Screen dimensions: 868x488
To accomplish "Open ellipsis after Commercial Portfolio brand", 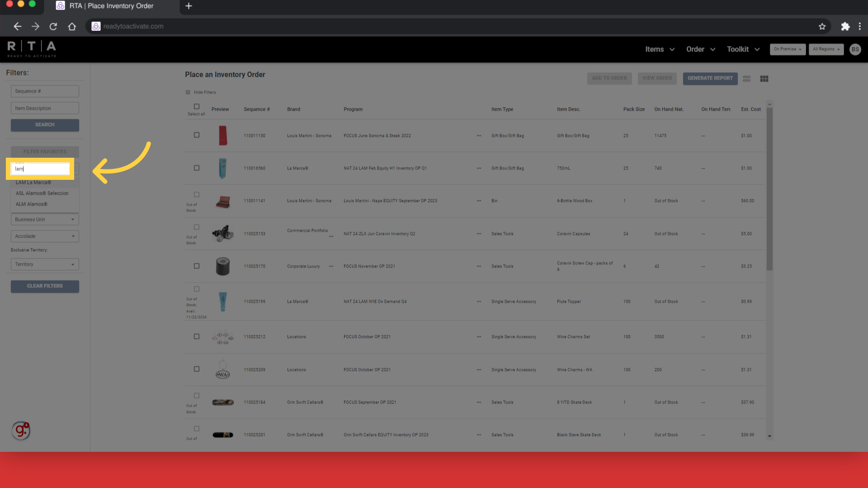I will (x=331, y=236).
